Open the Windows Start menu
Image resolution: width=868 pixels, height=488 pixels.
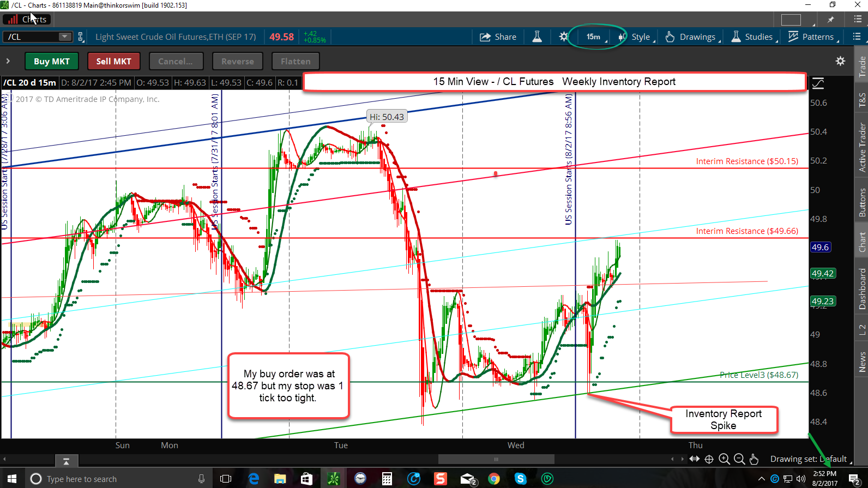11,479
